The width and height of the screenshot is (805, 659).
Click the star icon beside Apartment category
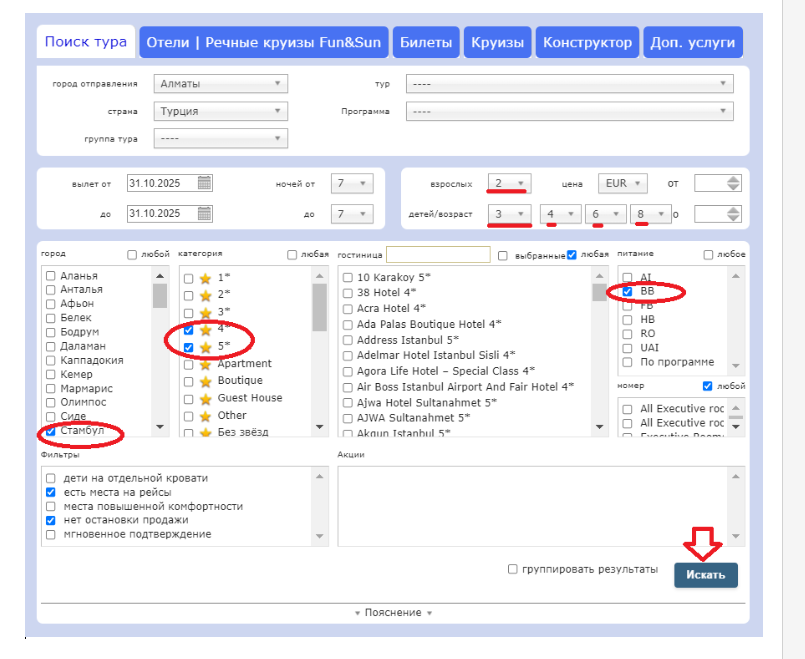click(x=205, y=364)
